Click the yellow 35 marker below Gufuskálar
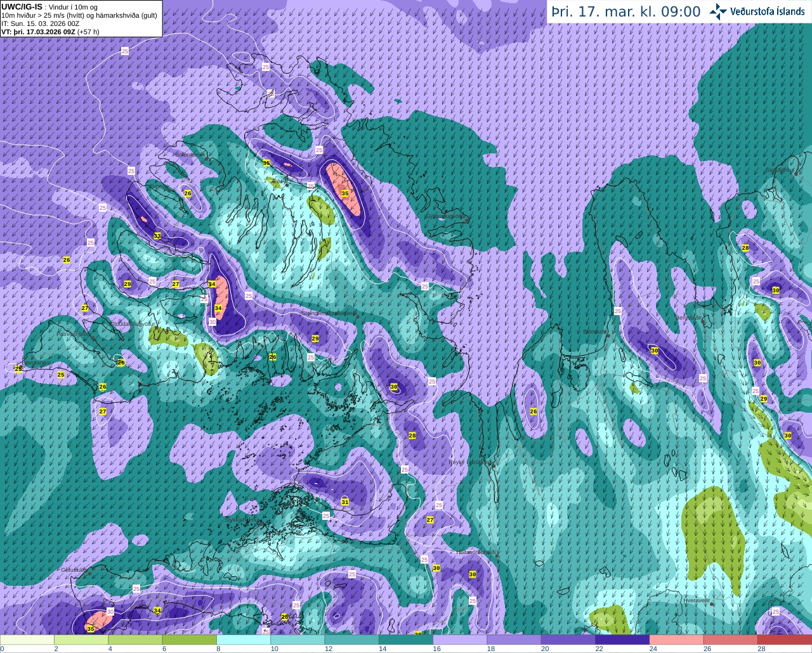 [90, 629]
